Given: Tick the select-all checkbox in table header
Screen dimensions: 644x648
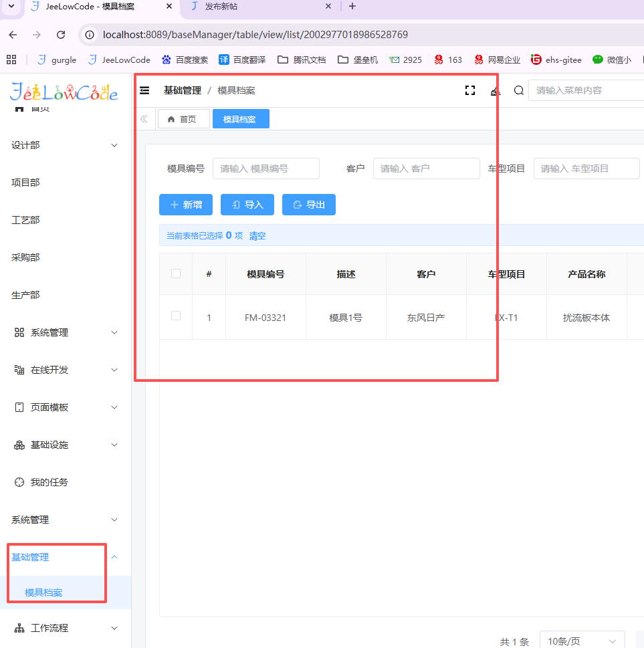Looking at the screenshot, I should (x=176, y=274).
